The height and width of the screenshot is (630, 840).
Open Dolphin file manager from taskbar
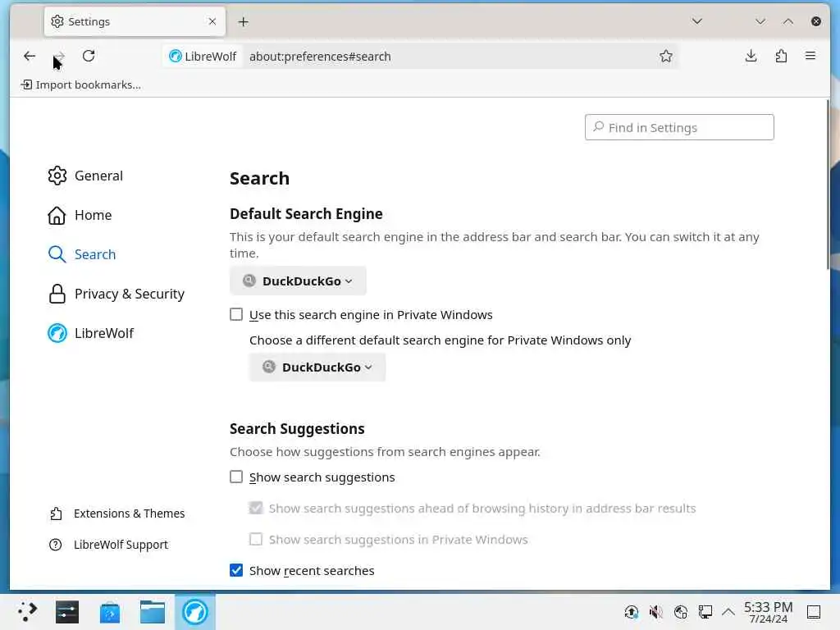pyautogui.click(x=152, y=612)
